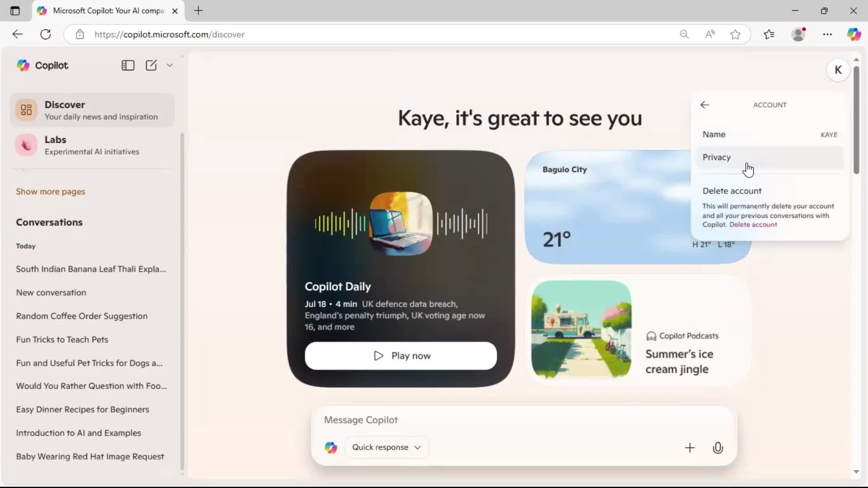The width and height of the screenshot is (868, 488).
Task: Open the ice cream truck podcast thumbnail
Action: coord(581,329)
